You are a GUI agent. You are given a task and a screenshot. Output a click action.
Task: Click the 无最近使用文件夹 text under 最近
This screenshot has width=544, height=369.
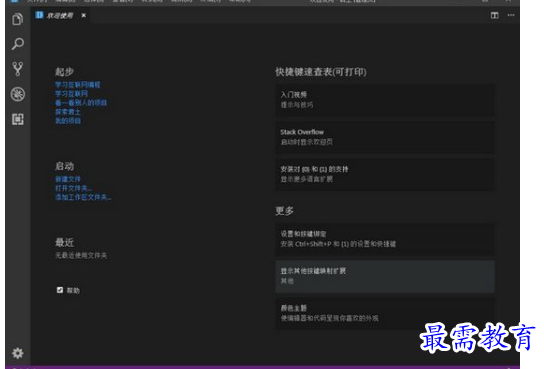point(81,255)
